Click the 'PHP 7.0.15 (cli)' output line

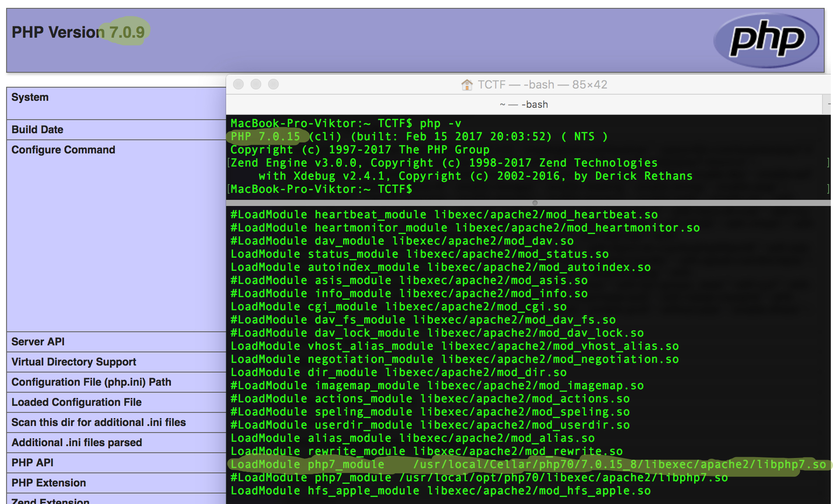(419, 137)
